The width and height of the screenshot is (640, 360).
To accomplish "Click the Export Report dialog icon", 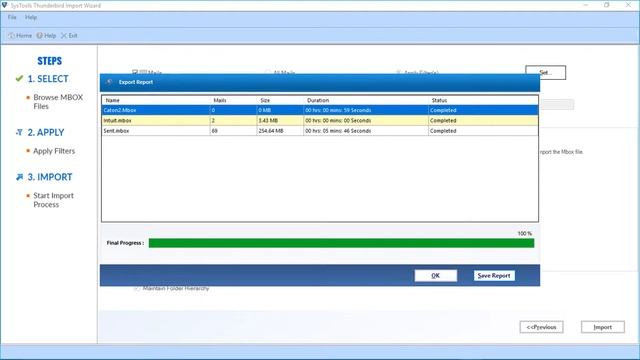I will pyautogui.click(x=109, y=82).
